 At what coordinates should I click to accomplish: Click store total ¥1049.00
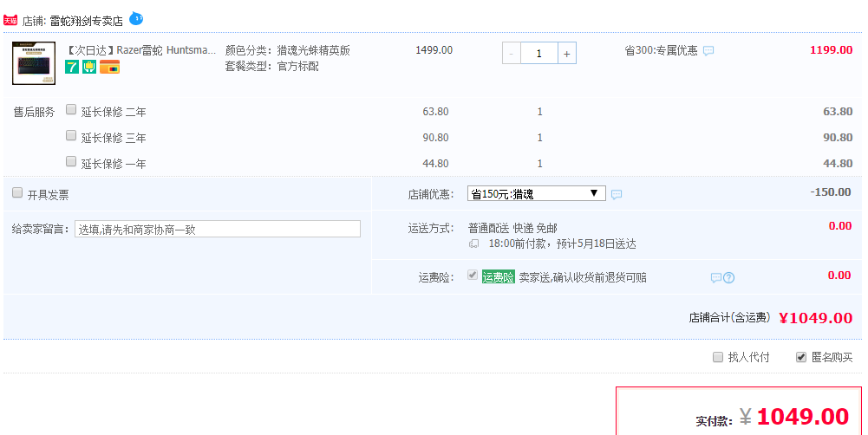815,318
